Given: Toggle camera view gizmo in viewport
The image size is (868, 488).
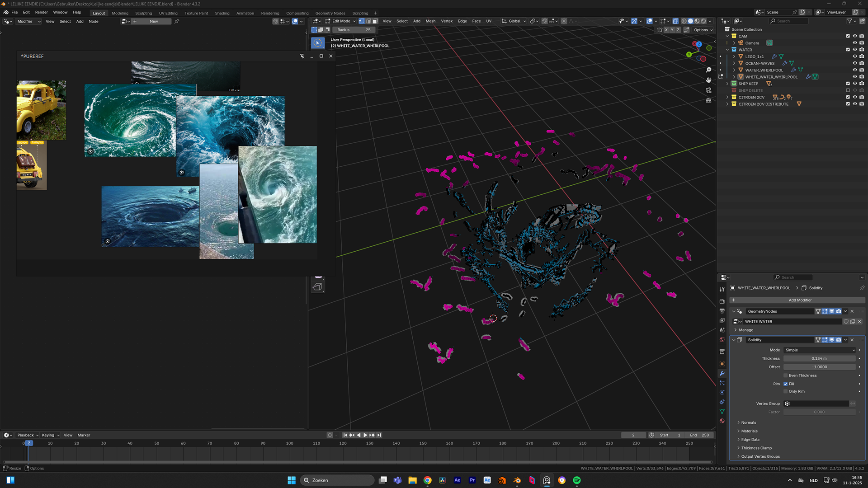Looking at the screenshot, I should 708,90.
